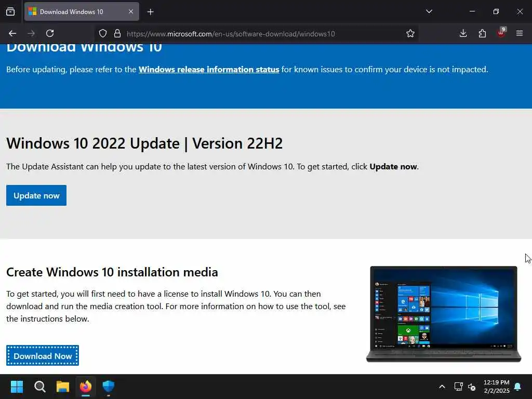Open muted volume tray icon
This screenshot has height=399, width=532.
coord(472,387)
